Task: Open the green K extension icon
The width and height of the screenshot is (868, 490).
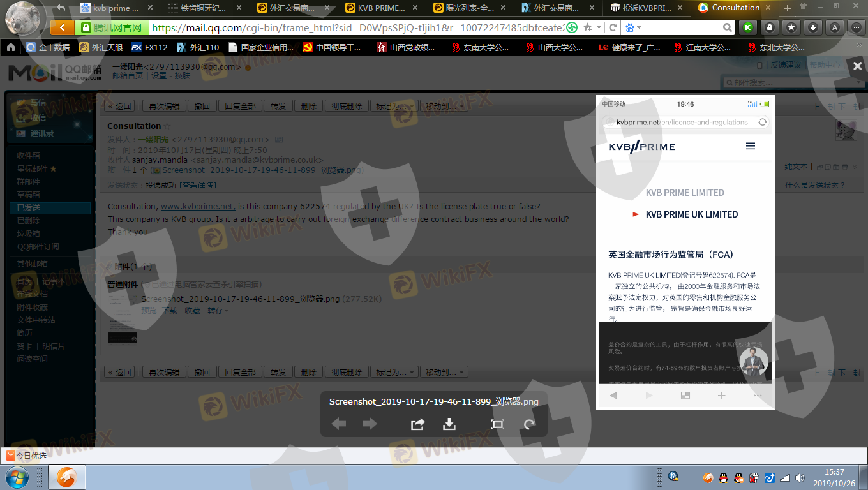Action: (747, 27)
